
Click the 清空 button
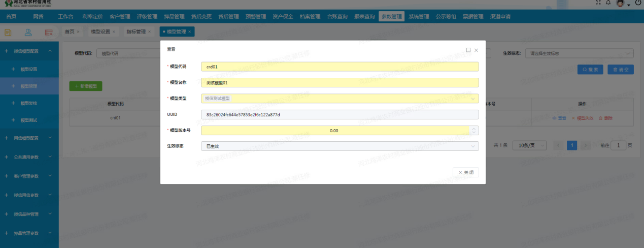[x=621, y=69]
